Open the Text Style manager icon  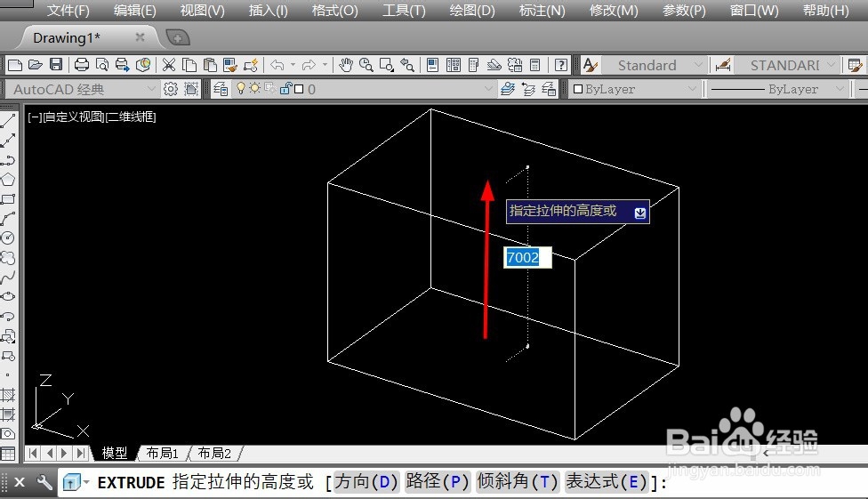coord(591,65)
